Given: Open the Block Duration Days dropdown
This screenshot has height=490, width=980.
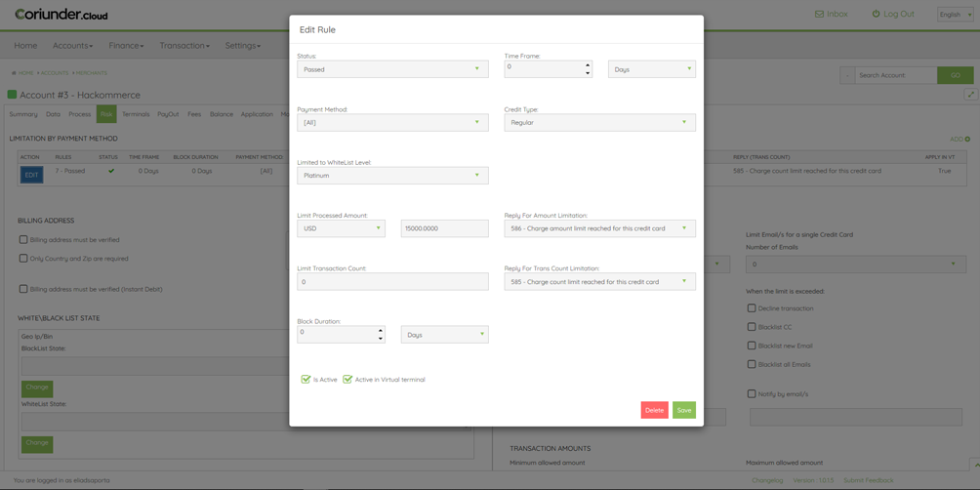Looking at the screenshot, I should [x=445, y=335].
